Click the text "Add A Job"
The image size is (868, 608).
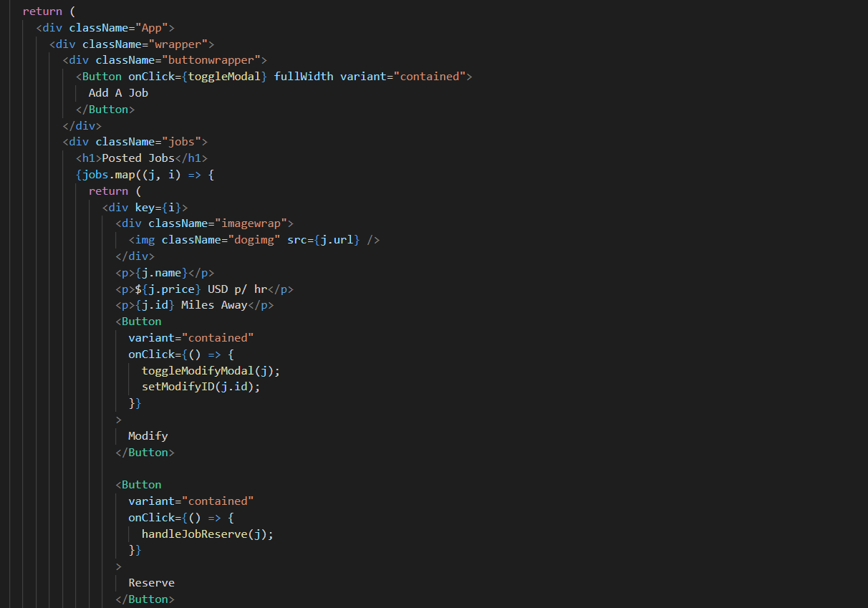pyautogui.click(x=118, y=92)
